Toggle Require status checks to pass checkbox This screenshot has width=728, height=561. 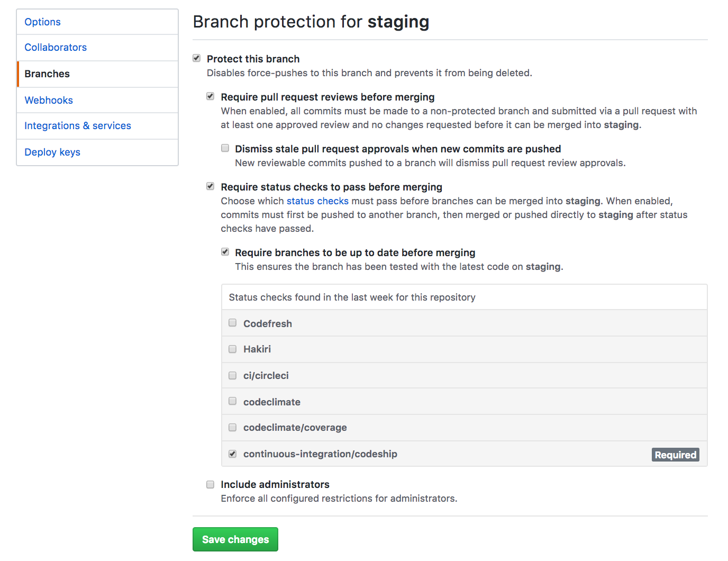(x=211, y=186)
